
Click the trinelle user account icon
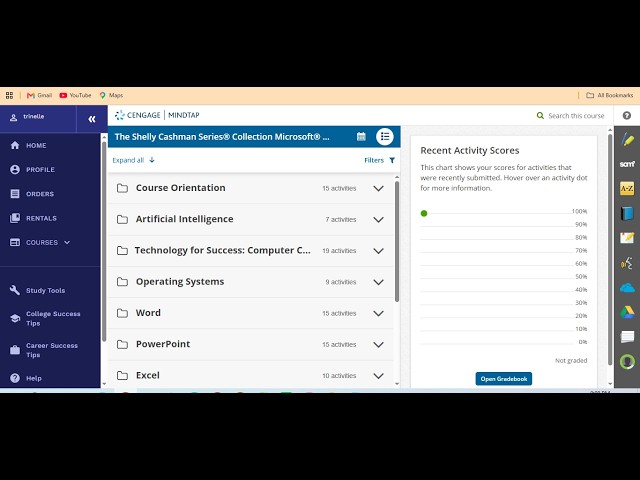[13, 118]
